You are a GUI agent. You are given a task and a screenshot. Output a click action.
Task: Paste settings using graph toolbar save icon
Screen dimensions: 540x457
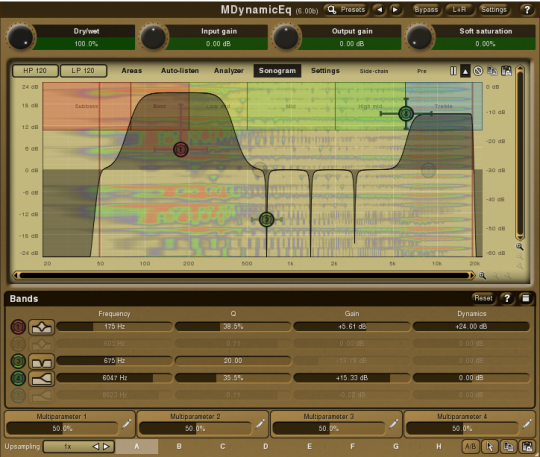506,71
